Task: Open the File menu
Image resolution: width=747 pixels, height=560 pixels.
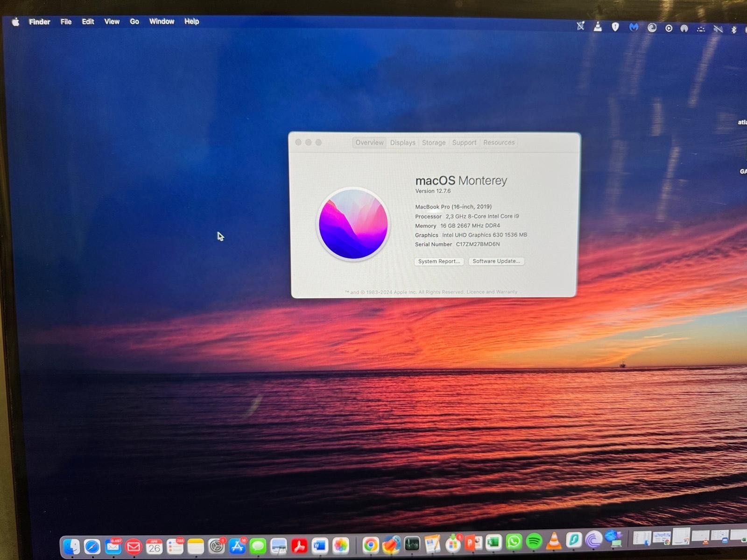Action: (x=66, y=21)
